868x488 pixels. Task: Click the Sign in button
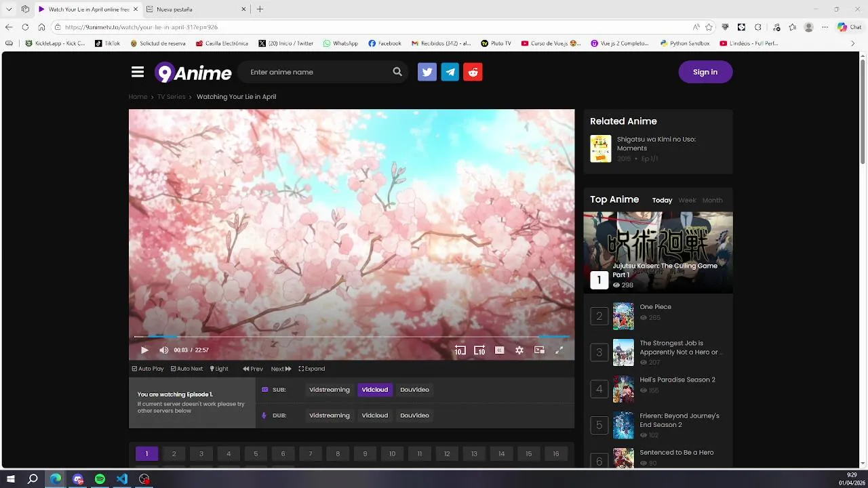[x=705, y=72]
